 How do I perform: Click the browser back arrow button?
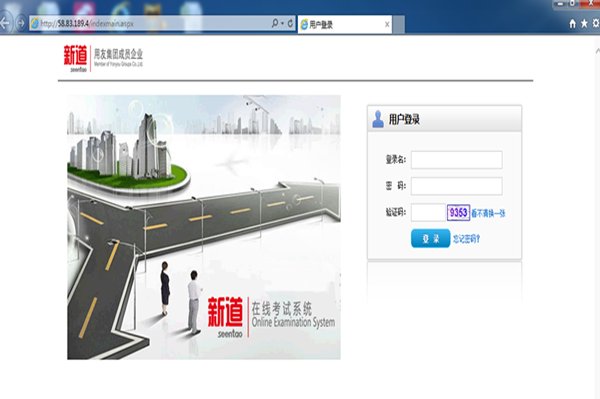coord(5,23)
